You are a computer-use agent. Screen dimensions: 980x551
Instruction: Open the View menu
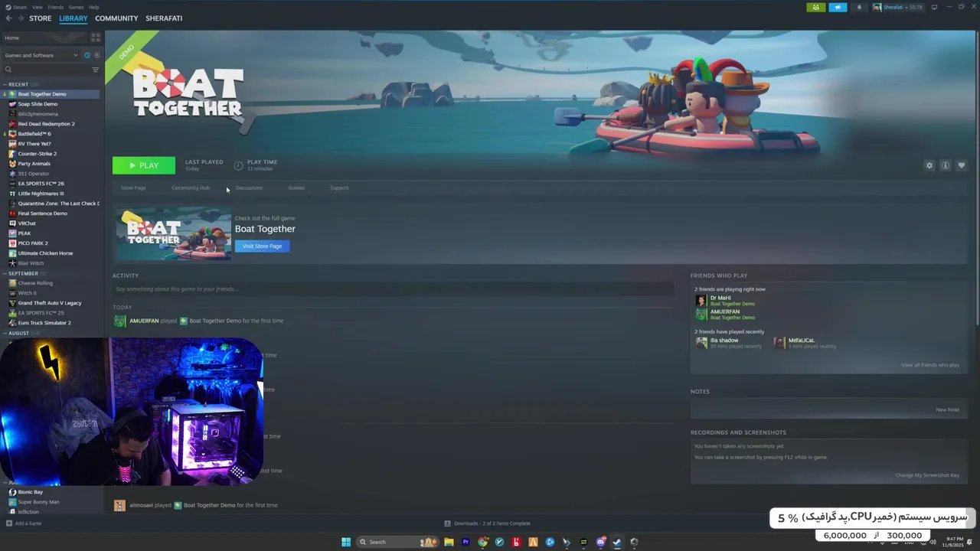pos(37,7)
